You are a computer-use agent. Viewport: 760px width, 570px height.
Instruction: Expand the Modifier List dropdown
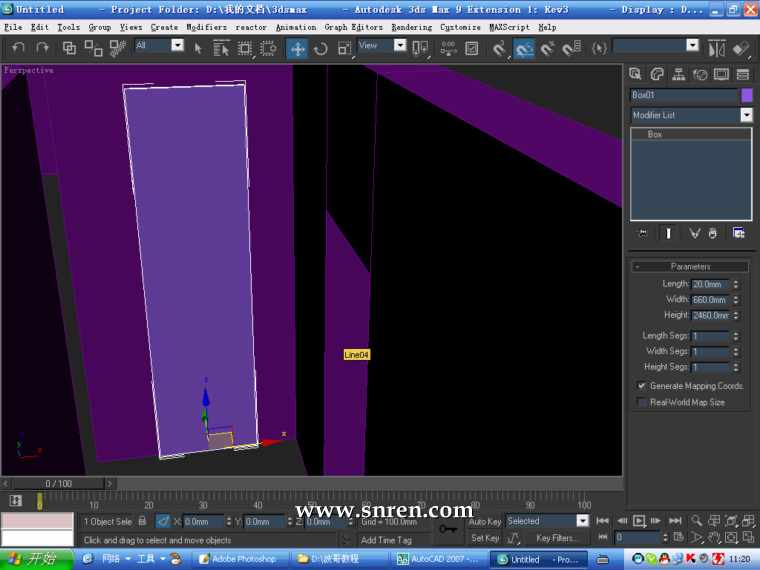pos(746,116)
